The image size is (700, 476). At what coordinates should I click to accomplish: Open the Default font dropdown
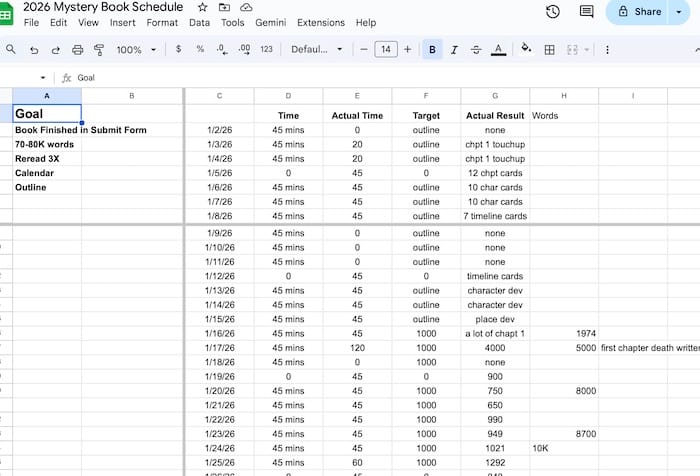click(317, 49)
